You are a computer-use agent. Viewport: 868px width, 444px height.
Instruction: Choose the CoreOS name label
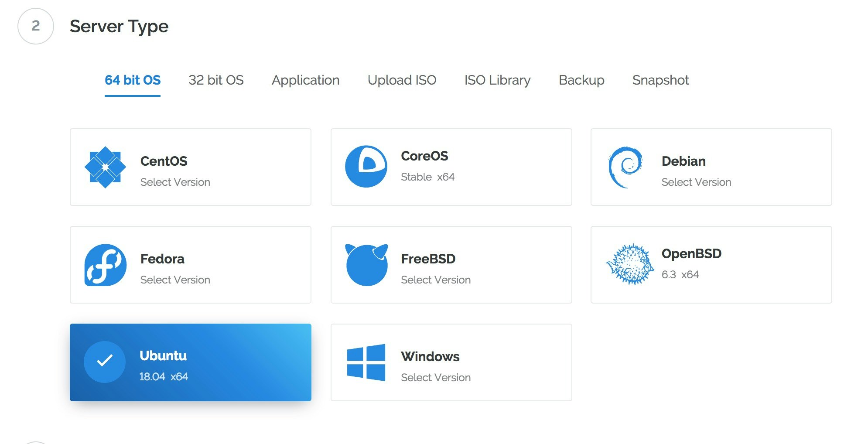(x=424, y=156)
